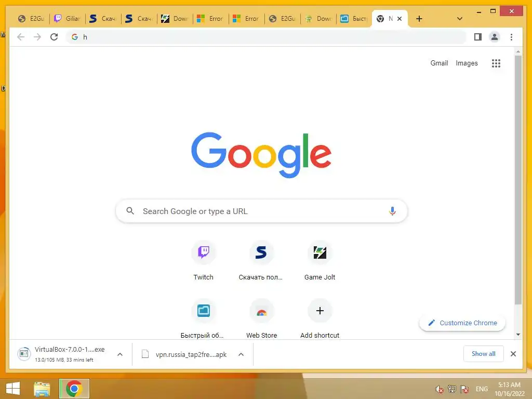
Task: Go back to previous page
Action: 21,37
